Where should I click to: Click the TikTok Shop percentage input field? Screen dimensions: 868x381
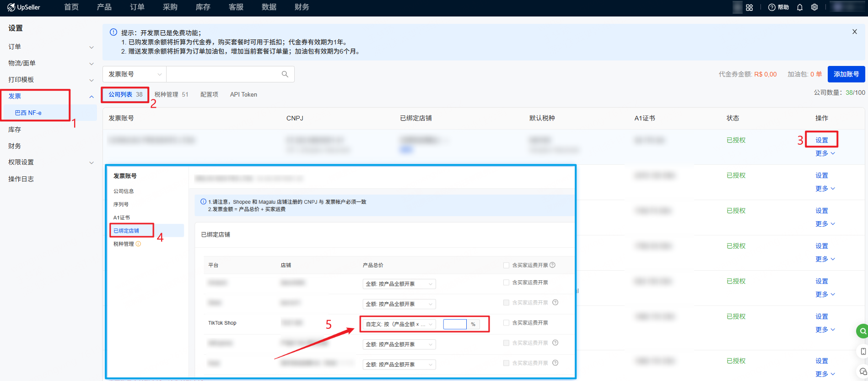[x=454, y=324]
